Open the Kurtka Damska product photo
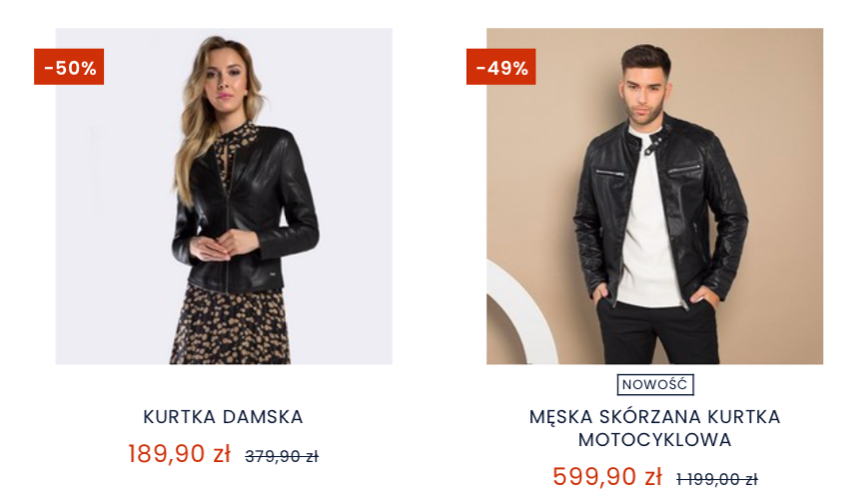The image size is (859, 504). pos(224,196)
